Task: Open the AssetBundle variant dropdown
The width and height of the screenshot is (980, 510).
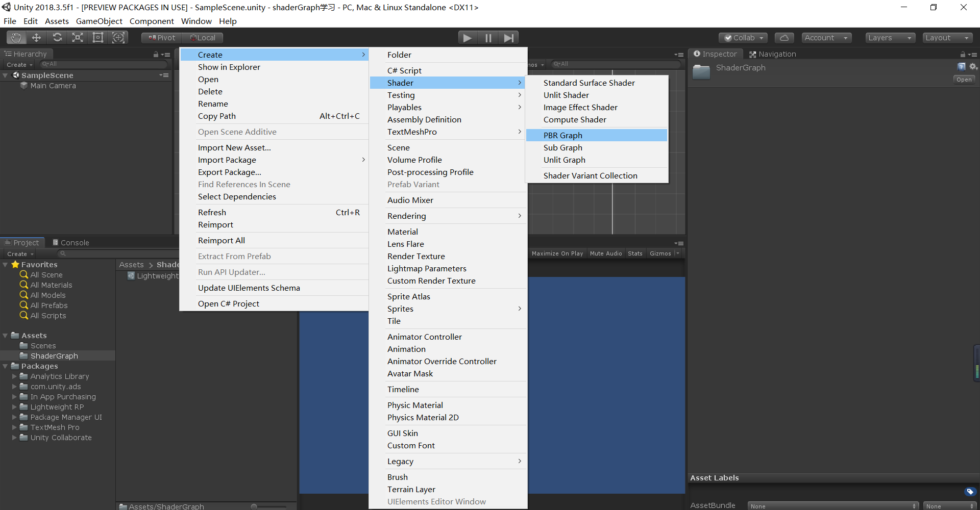Action: pyautogui.click(x=949, y=506)
